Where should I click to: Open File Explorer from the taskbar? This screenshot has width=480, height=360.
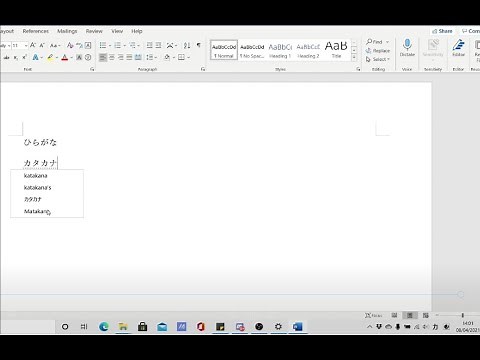123,327
